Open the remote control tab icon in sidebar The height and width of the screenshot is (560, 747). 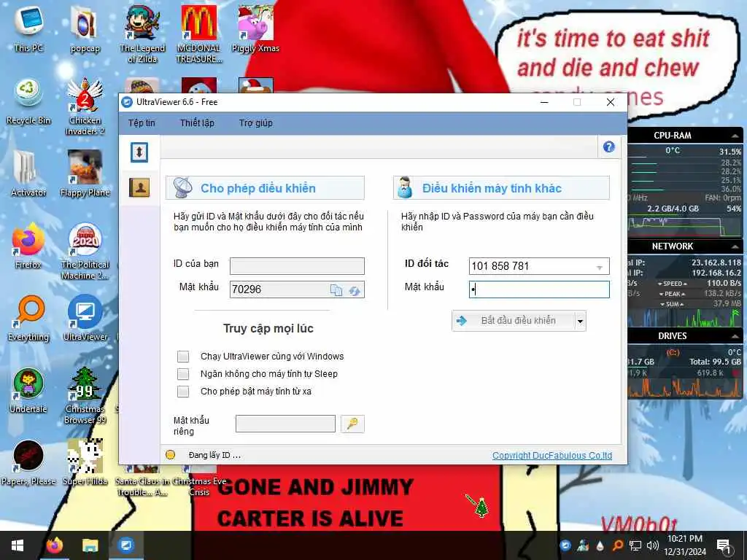click(139, 152)
